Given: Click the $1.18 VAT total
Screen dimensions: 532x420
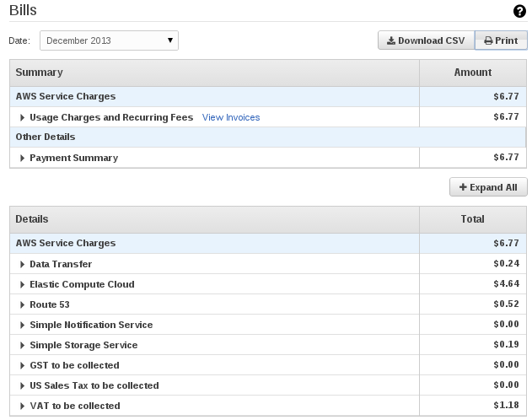Looking at the screenshot, I should [506, 405].
